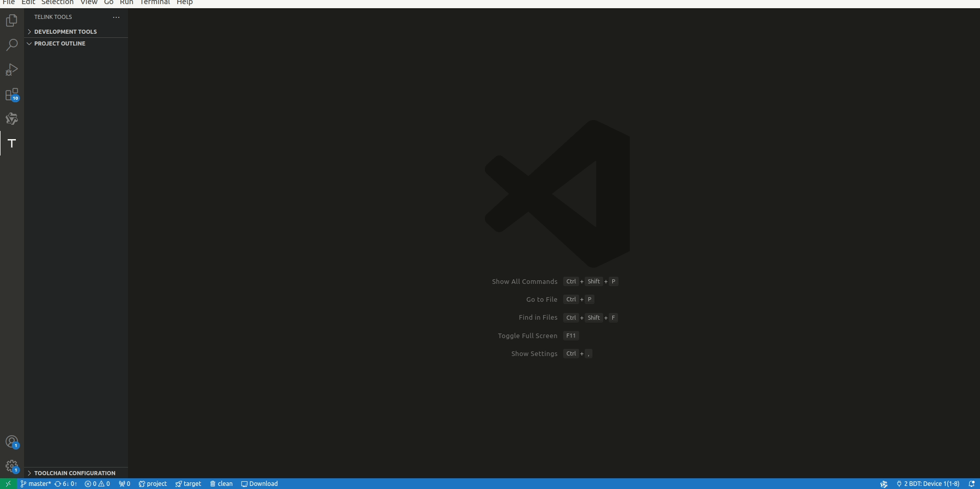
Task: Synchronize changes 6↓ 0↑ in status bar
Action: click(x=66, y=484)
